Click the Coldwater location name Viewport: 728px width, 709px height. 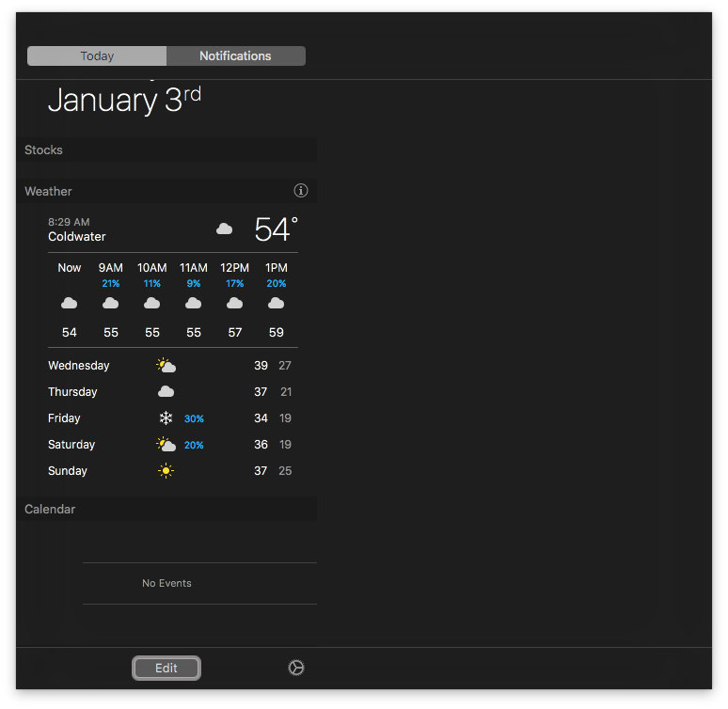tap(77, 237)
